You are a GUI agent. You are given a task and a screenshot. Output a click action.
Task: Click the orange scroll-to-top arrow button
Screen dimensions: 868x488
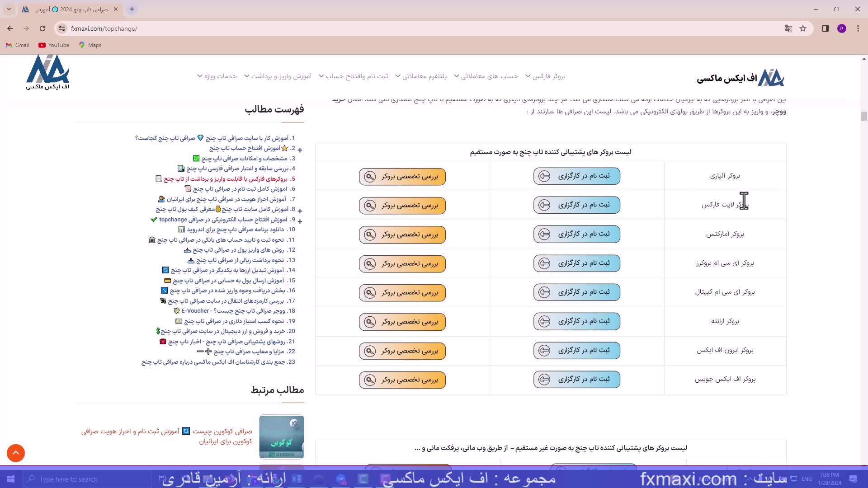click(x=16, y=453)
